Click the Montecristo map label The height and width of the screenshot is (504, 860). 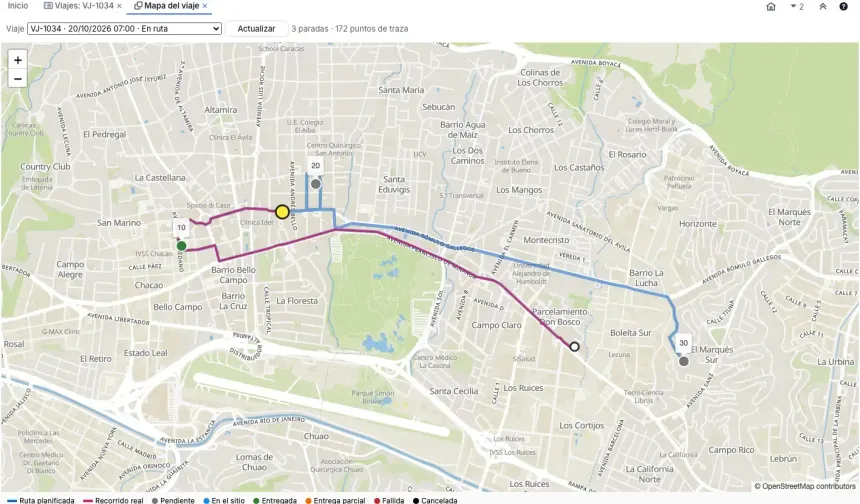546,240
